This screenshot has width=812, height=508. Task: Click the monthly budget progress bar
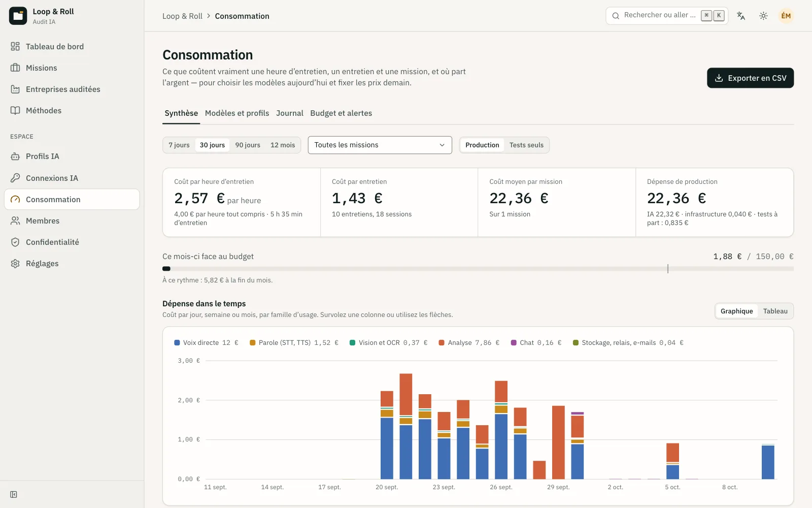pos(478,269)
